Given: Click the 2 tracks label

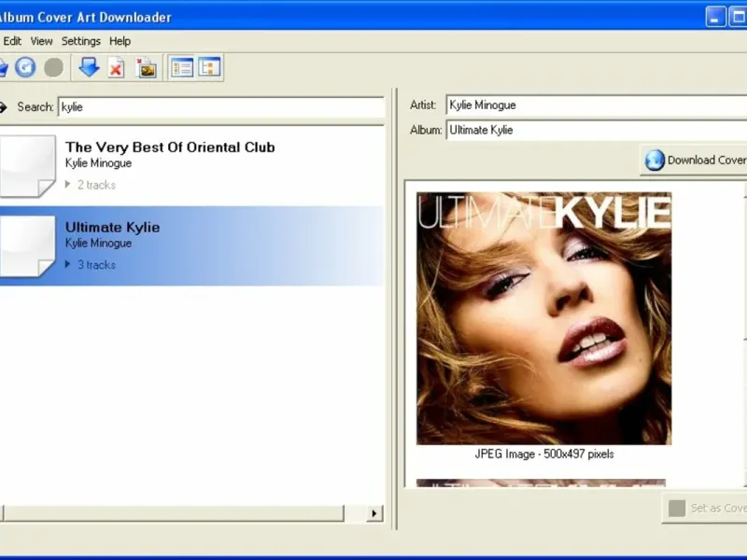Looking at the screenshot, I should tap(97, 185).
